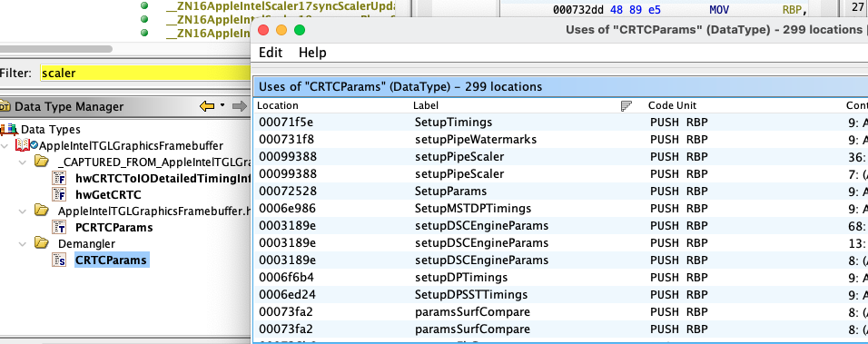Screen dimensions: 868x344
Task: Click the hwCRTCToIODetailedTimingInf function icon
Action: pyautogui.click(x=59, y=178)
